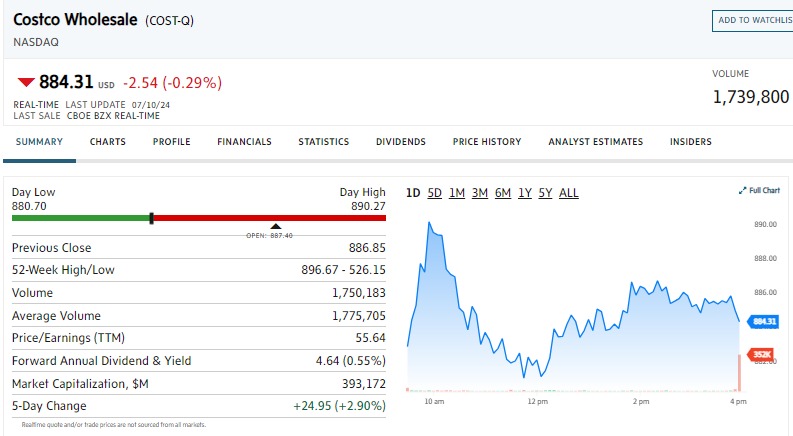This screenshot has height=436, width=793.
Task: Open the Profile tab
Action: 171,142
